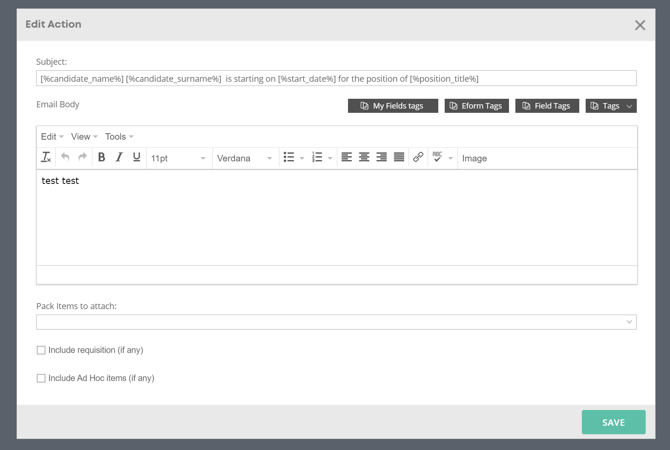670x450 pixels.
Task: Expand the Verdana font family dropdown
Action: (244, 158)
